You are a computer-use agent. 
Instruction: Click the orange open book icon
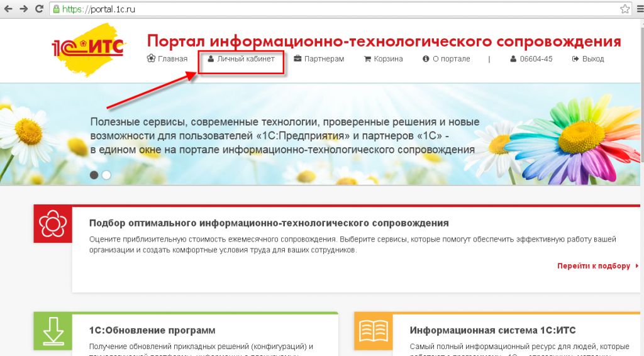(373, 331)
